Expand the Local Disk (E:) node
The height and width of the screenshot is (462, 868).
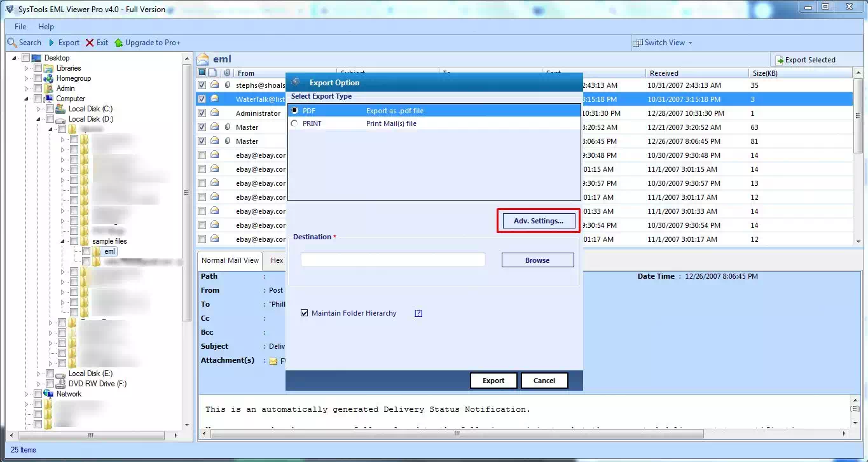[39, 374]
